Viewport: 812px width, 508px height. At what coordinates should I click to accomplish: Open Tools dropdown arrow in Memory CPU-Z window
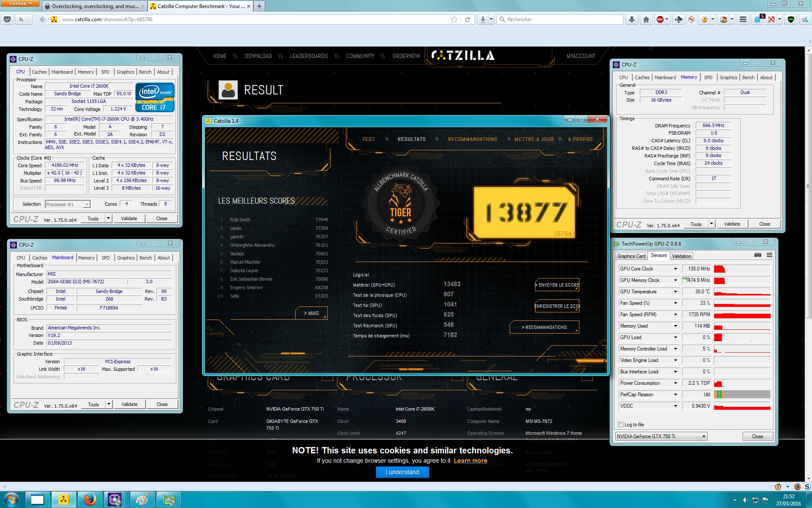pos(711,224)
